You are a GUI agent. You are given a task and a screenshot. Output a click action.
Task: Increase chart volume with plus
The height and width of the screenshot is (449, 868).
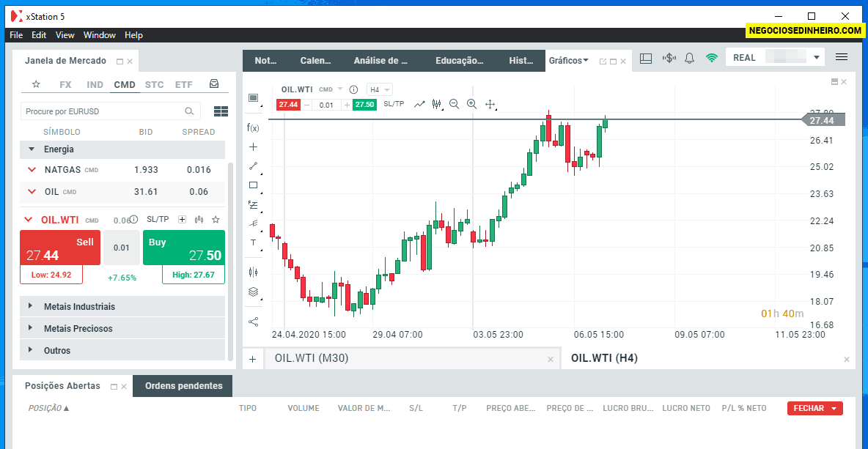[347, 105]
